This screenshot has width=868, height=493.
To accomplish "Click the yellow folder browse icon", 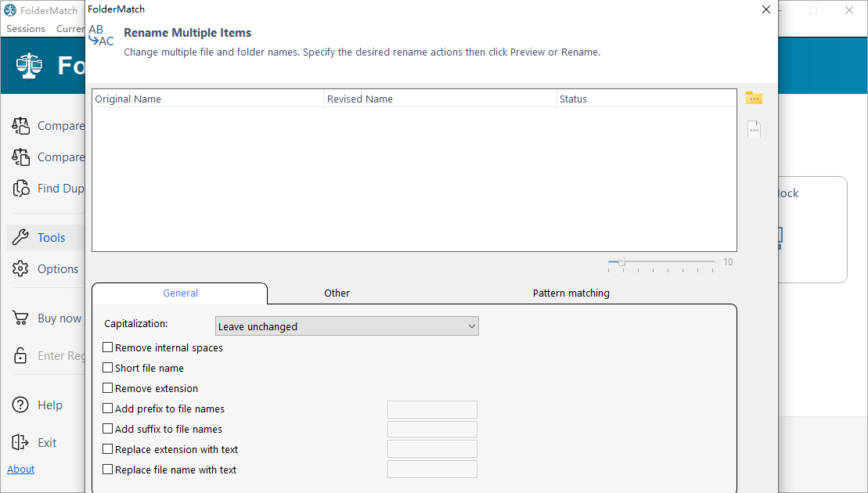I will coord(754,98).
